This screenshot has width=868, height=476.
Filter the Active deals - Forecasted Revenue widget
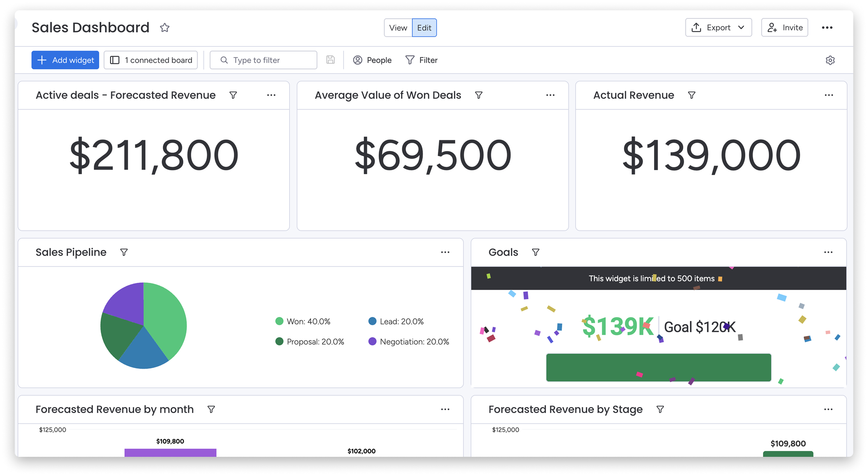pos(233,95)
